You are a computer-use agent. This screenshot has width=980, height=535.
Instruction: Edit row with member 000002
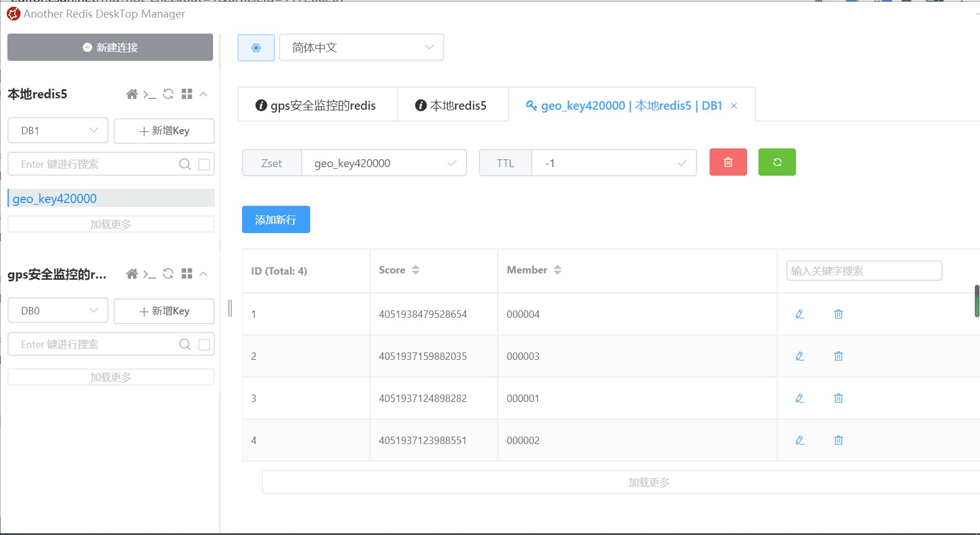[x=800, y=440]
